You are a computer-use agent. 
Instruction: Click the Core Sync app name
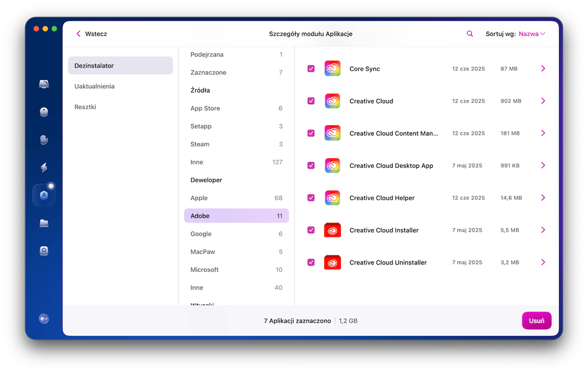(x=365, y=69)
